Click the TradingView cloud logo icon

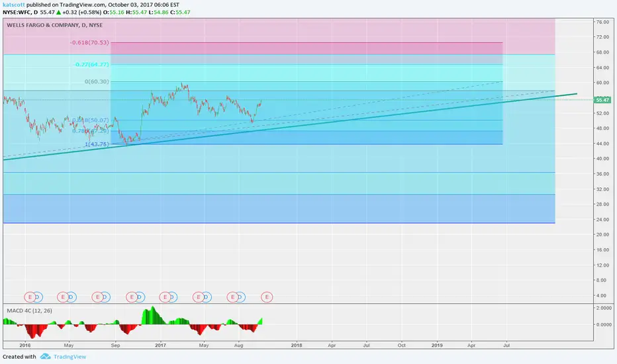coord(45,357)
